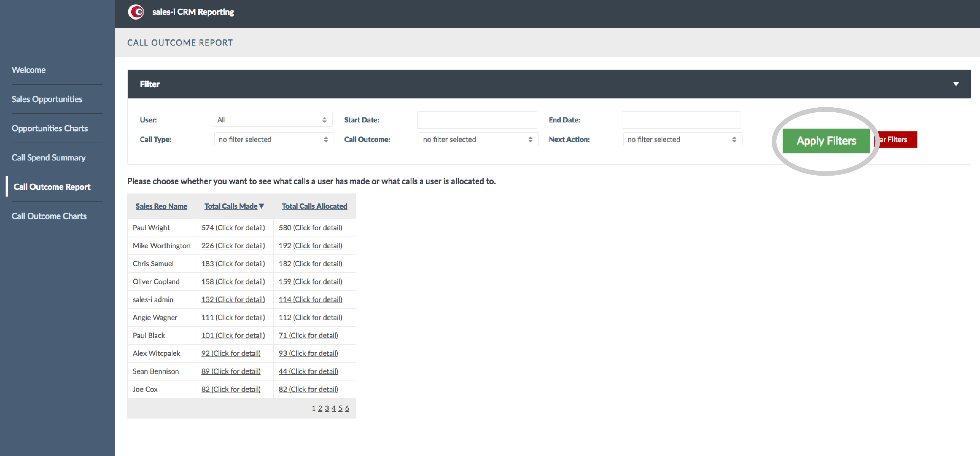Screen dimensions: 980x456
Task: Click the sales-i logo icon
Action: [136, 12]
